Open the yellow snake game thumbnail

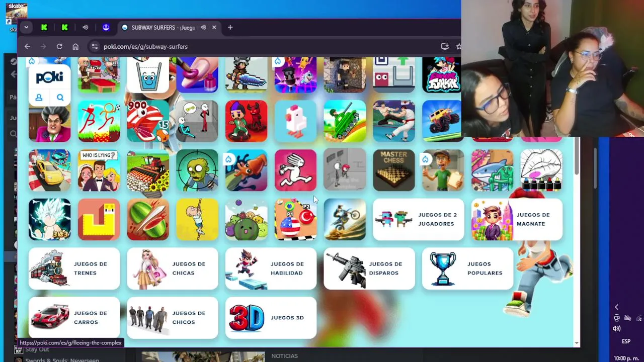pyautogui.click(x=99, y=220)
